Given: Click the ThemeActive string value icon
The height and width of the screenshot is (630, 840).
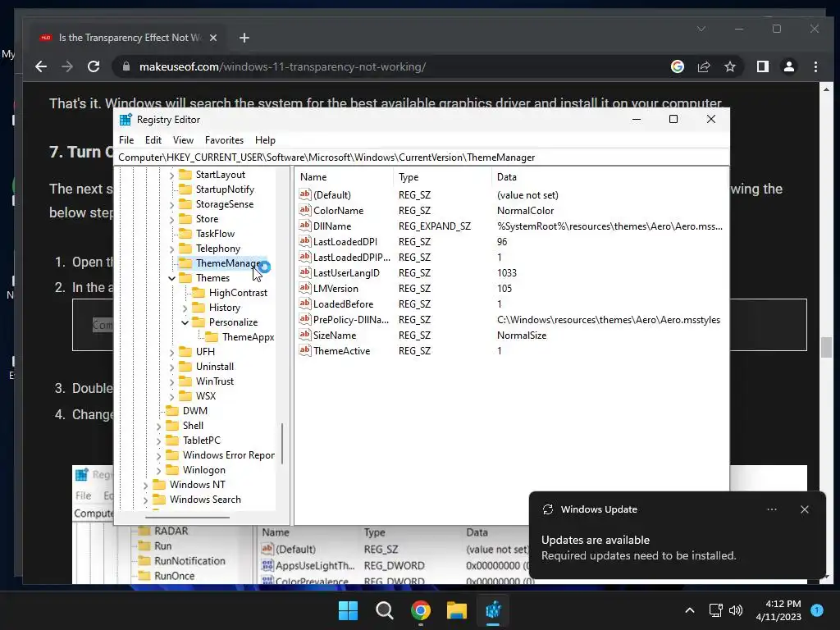Looking at the screenshot, I should [x=305, y=350].
